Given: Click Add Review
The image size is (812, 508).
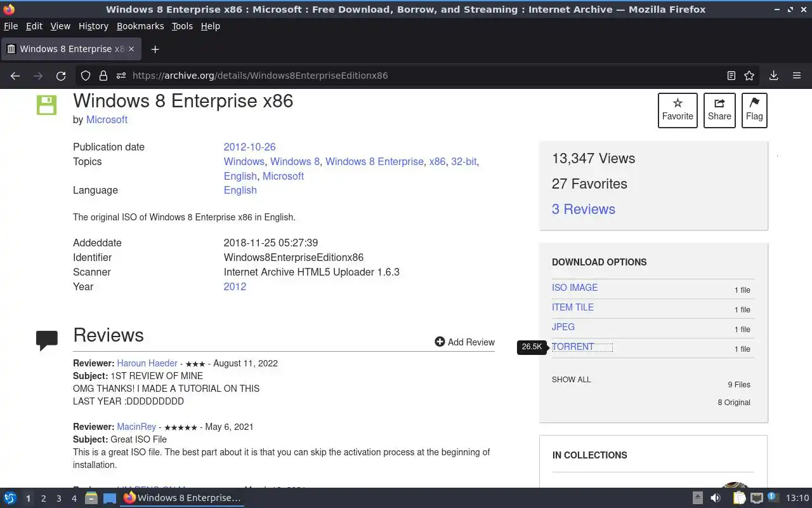Looking at the screenshot, I should click(464, 342).
